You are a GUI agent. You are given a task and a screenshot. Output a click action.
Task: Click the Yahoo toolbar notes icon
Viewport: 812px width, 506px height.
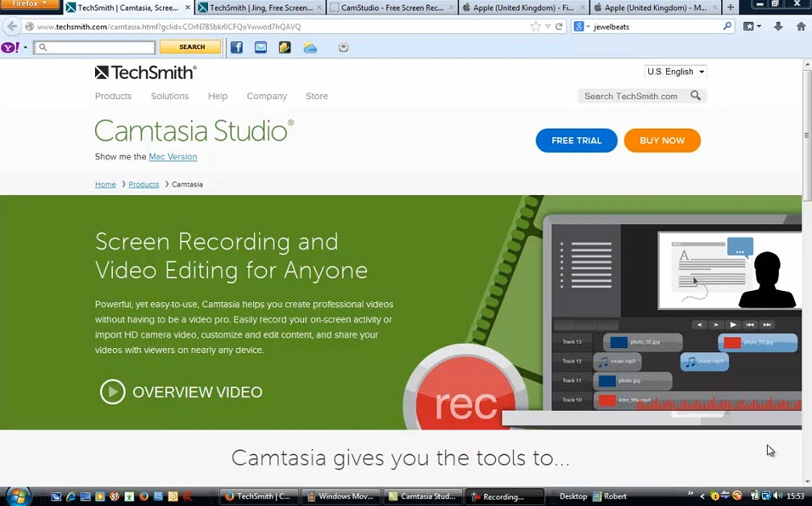click(x=285, y=48)
